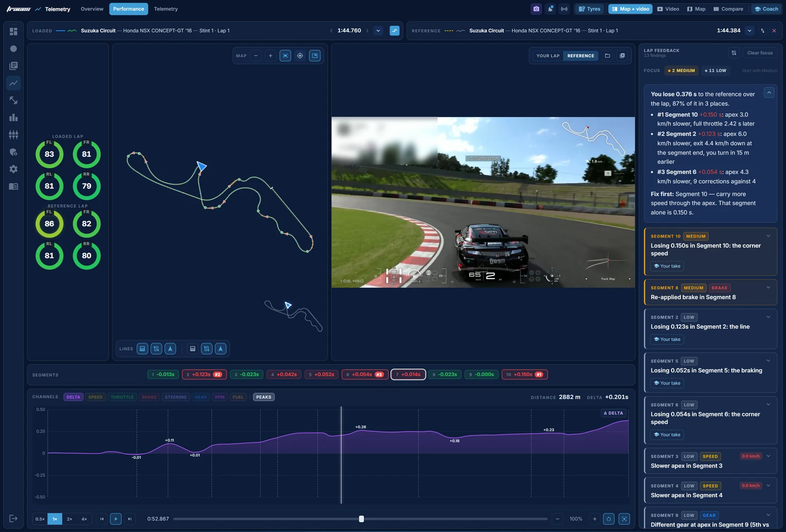Center map on car position
Viewport: 786px width, 532px height.
pos(300,56)
